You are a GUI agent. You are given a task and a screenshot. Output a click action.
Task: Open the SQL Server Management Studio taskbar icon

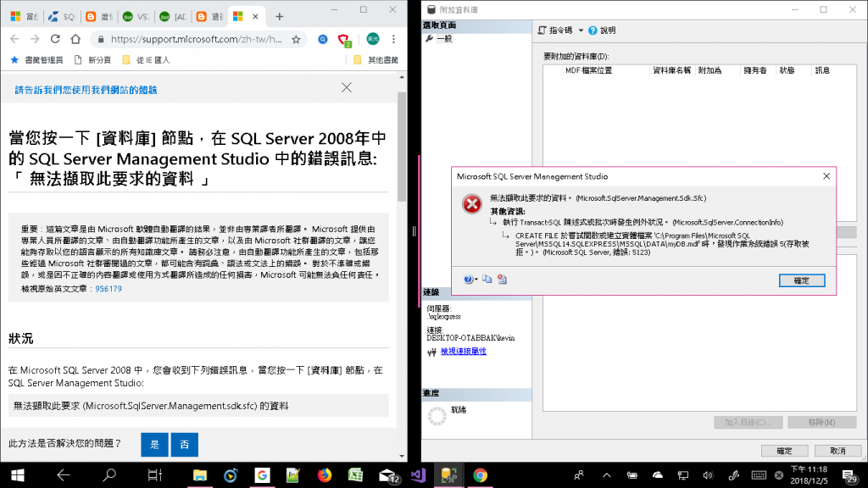click(x=449, y=475)
